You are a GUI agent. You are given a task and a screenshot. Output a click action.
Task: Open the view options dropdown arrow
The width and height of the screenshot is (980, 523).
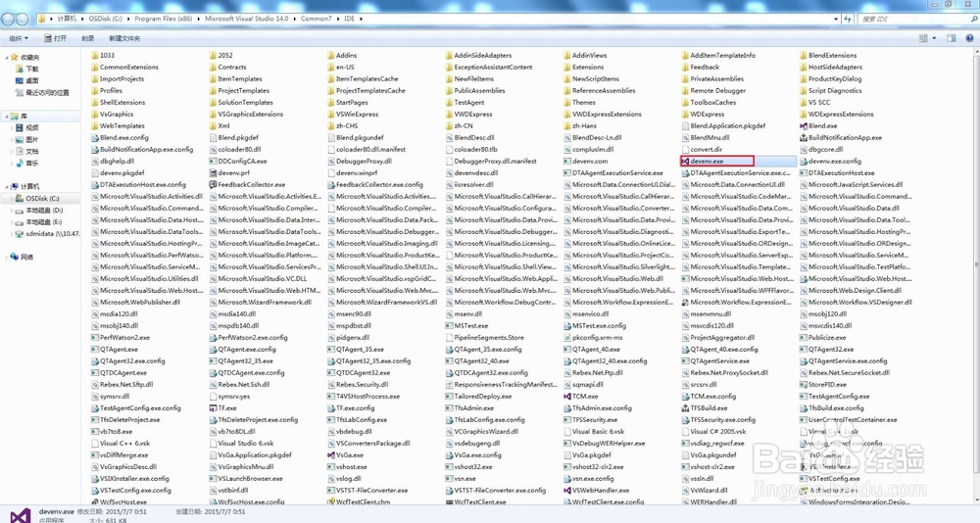point(934,38)
